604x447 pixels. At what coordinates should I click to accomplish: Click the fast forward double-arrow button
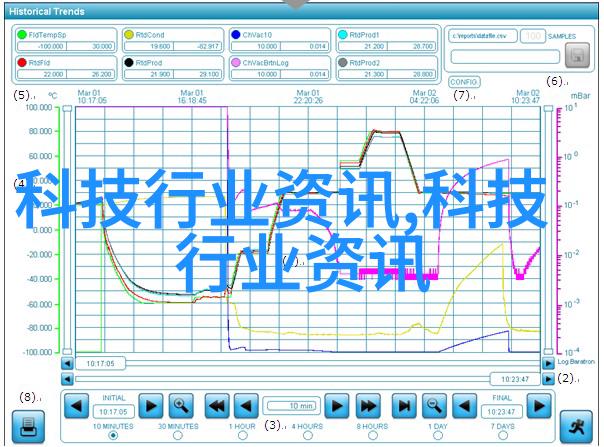368,406
